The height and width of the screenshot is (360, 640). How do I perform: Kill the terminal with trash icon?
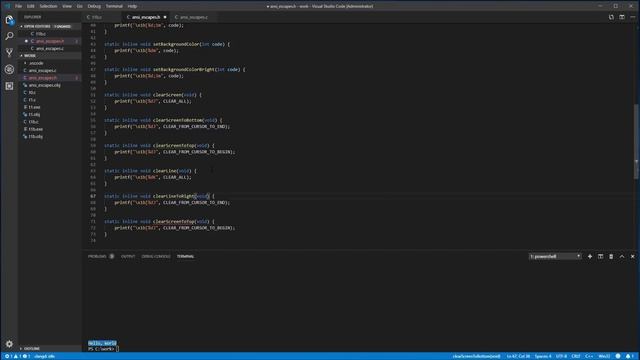[x=611, y=256]
